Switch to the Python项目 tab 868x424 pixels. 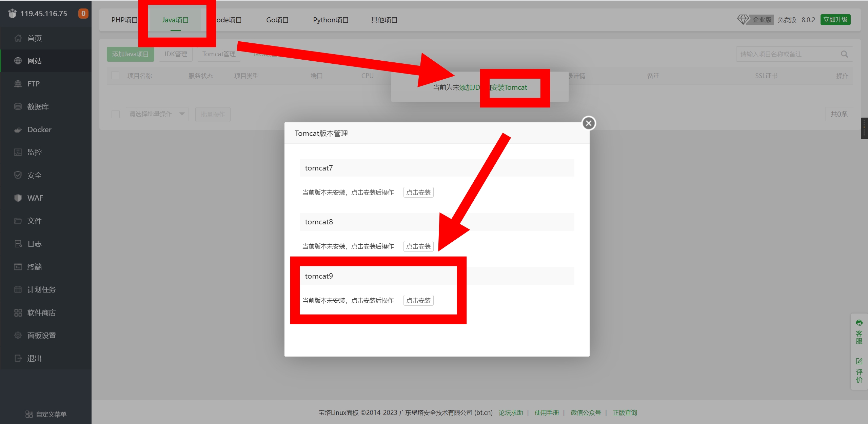pos(331,20)
